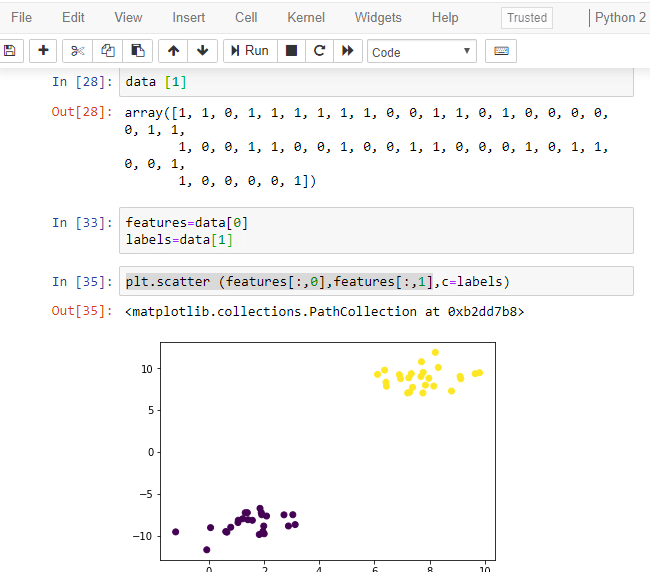Open the Insert menu

pyautogui.click(x=189, y=17)
